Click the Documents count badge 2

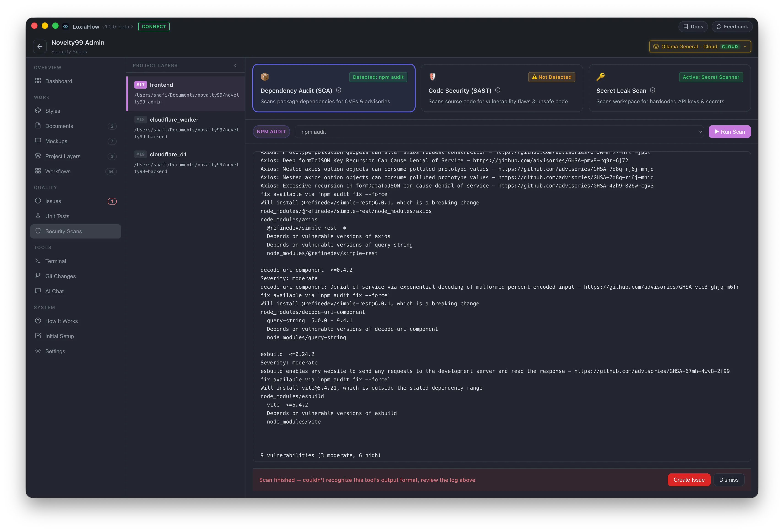[x=112, y=126]
